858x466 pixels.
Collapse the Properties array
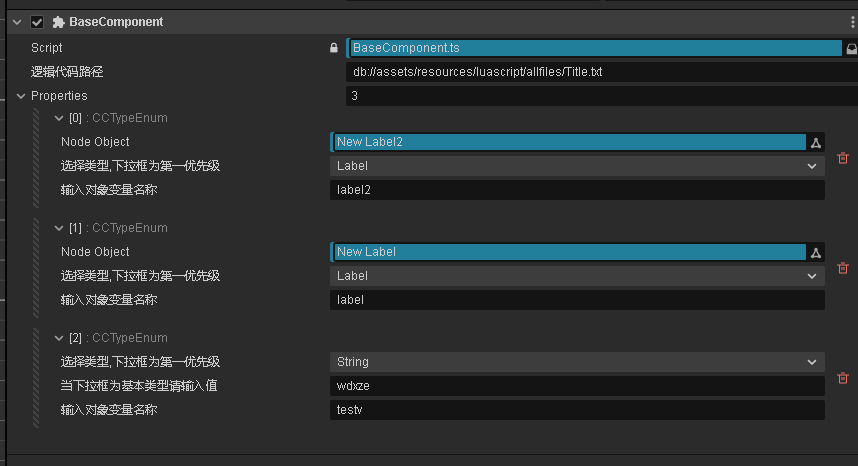21,96
